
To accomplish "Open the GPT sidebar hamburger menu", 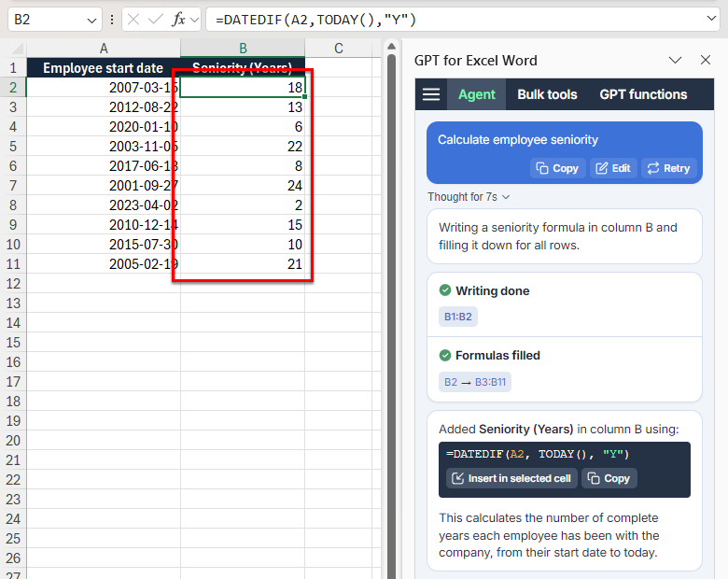I will click(431, 94).
